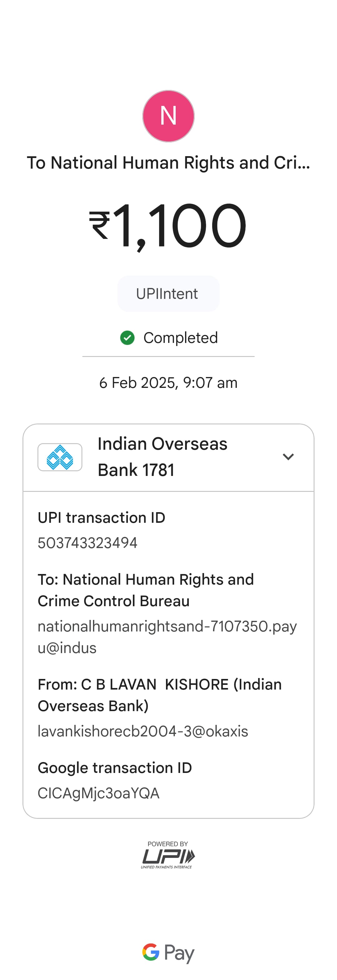Expand bank details with chevron arrow
This screenshot has width=337, height=980.
pos(288,457)
